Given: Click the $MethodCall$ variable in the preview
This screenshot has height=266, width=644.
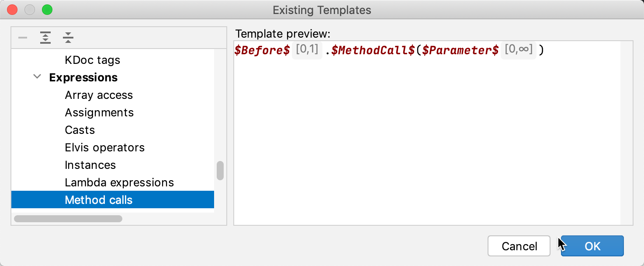Looking at the screenshot, I should pyautogui.click(x=372, y=50).
